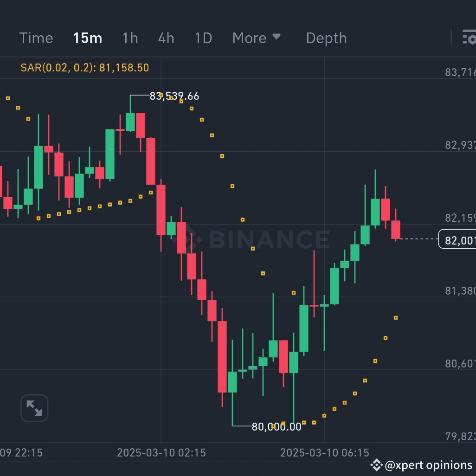This screenshot has height=476, width=476.
Task: Open the More intervals menu
Action: pyautogui.click(x=249, y=38)
